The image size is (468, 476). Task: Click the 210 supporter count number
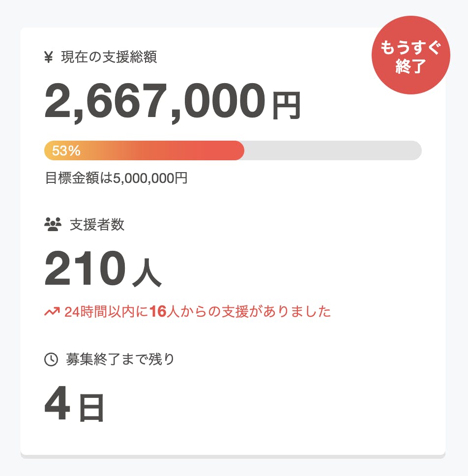(x=83, y=268)
